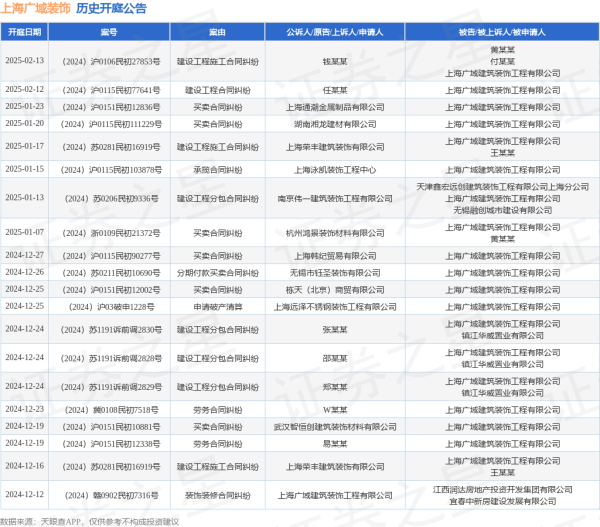Click the 装饰装修合同纠纷 cause cell
The width and height of the screenshot is (600, 527).
[217, 496]
